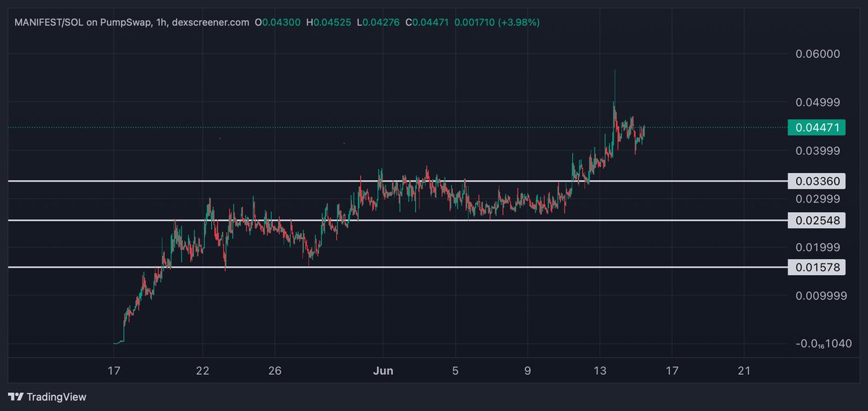Viewport: 868px width, 411px height.
Task: Click the date label 26 on time axis
Action: (x=274, y=370)
